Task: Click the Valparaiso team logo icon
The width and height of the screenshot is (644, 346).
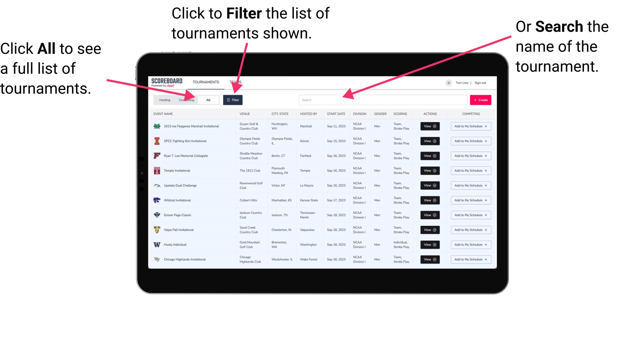Action: 156,230
